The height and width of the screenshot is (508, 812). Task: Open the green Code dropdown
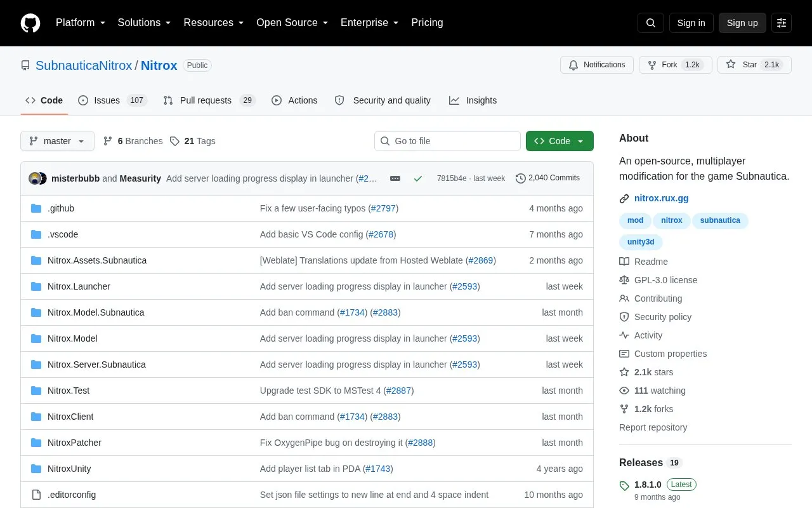point(560,141)
